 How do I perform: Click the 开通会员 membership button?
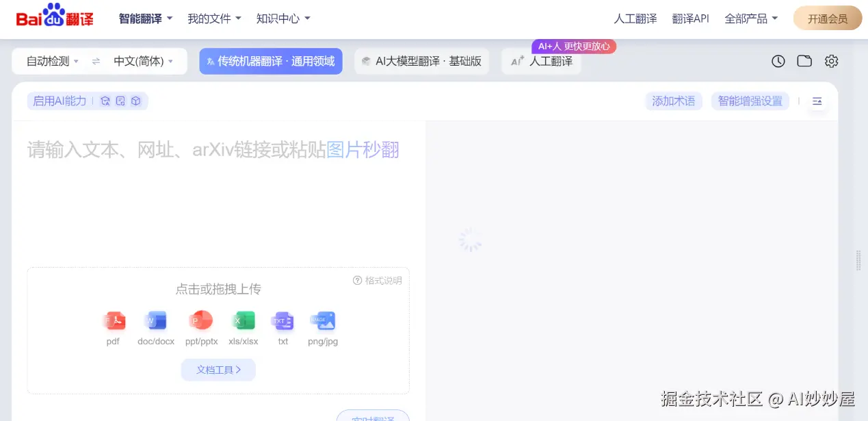point(827,19)
